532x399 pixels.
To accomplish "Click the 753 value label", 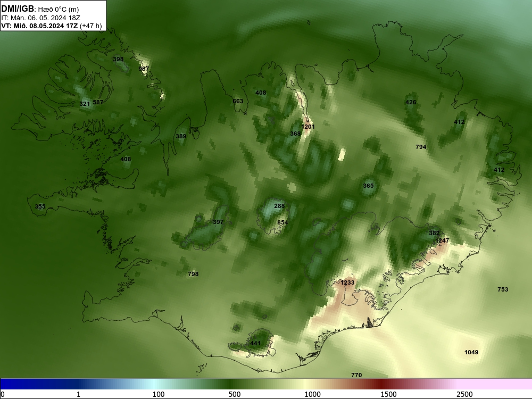I will coord(503,289).
